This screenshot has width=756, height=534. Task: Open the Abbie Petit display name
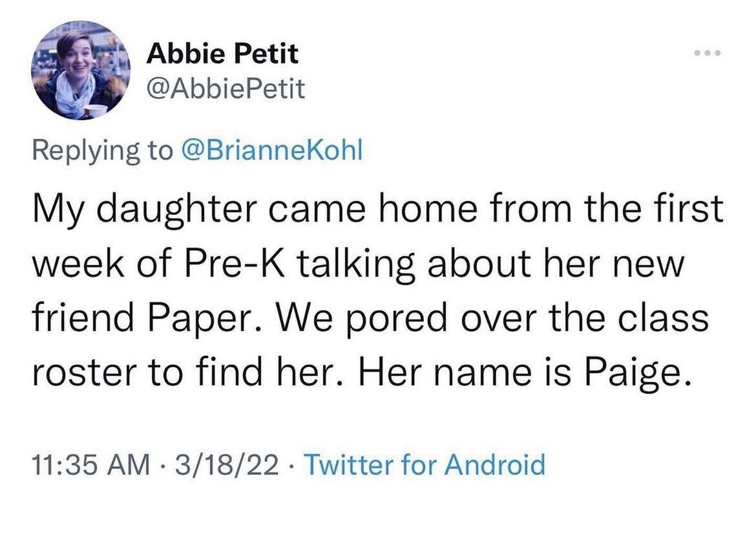222,52
